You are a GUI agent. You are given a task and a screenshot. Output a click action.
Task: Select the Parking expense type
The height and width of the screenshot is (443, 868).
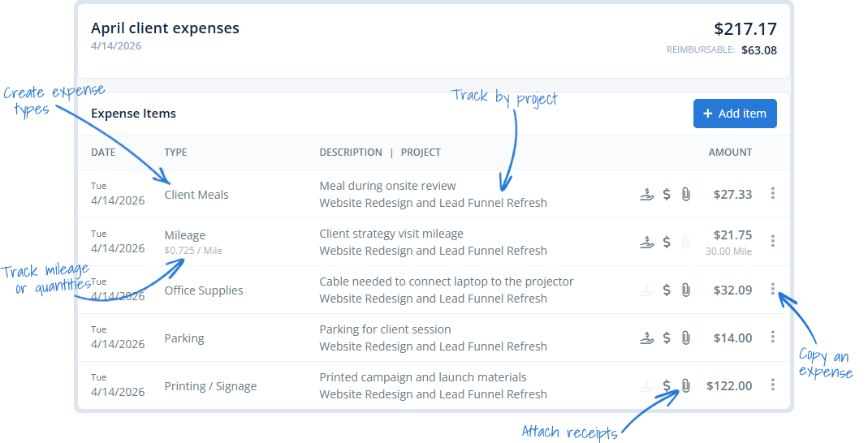click(x=184, y=338)
